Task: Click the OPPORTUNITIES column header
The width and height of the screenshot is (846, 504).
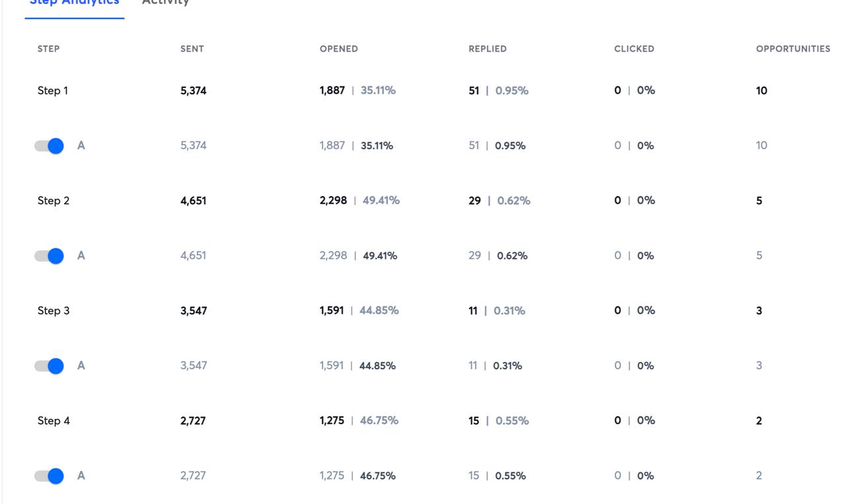Action: click(x=792, y=49)
